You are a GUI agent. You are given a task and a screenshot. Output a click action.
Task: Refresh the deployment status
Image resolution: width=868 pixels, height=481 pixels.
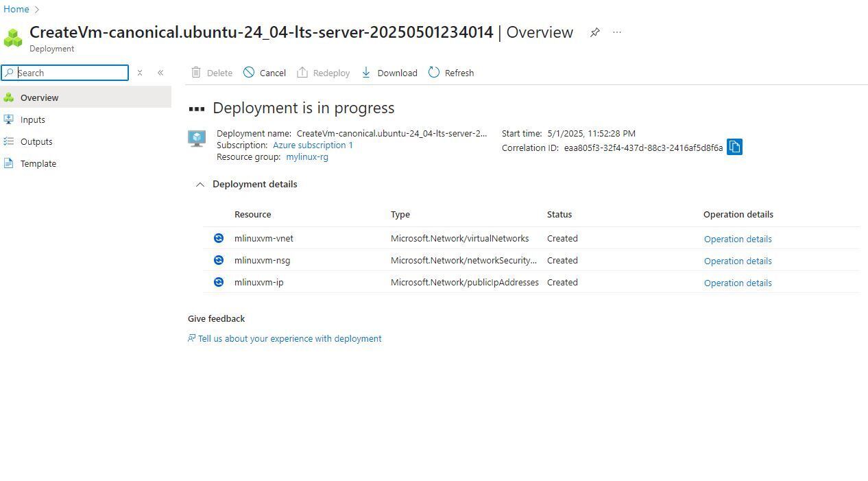[451, 73]
